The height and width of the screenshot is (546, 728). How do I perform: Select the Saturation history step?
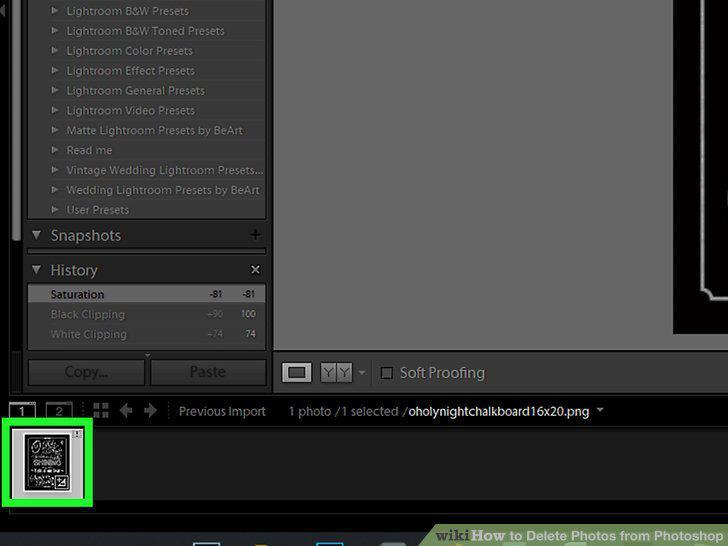pyautogui.click(x=147, y=294)
